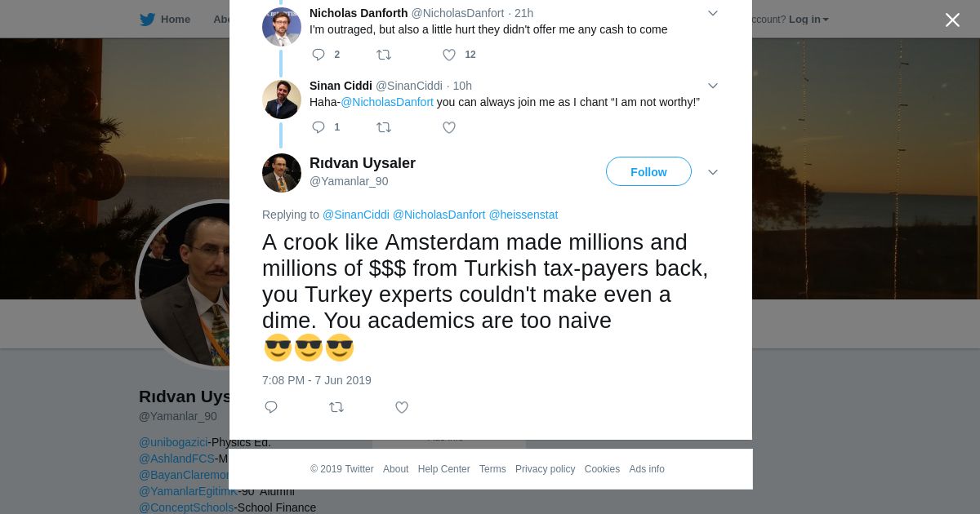The image size is (980, 514).
Task: Open more options on Nicholas Danforth's tweet
Action: 712,13
